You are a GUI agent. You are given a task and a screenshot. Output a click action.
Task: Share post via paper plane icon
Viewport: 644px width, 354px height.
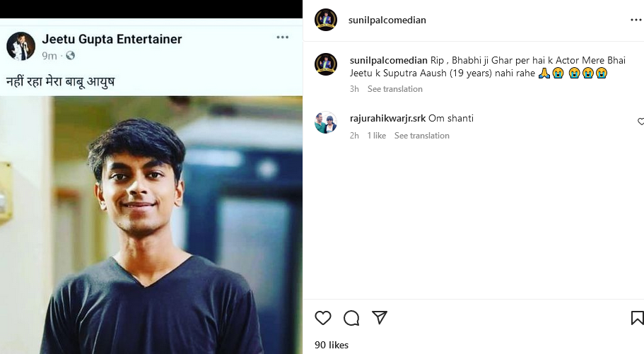(x=380, y=318)
